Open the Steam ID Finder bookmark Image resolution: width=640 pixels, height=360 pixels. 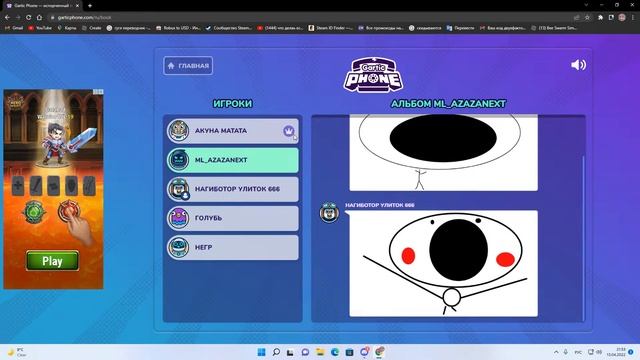coord(331,28)
